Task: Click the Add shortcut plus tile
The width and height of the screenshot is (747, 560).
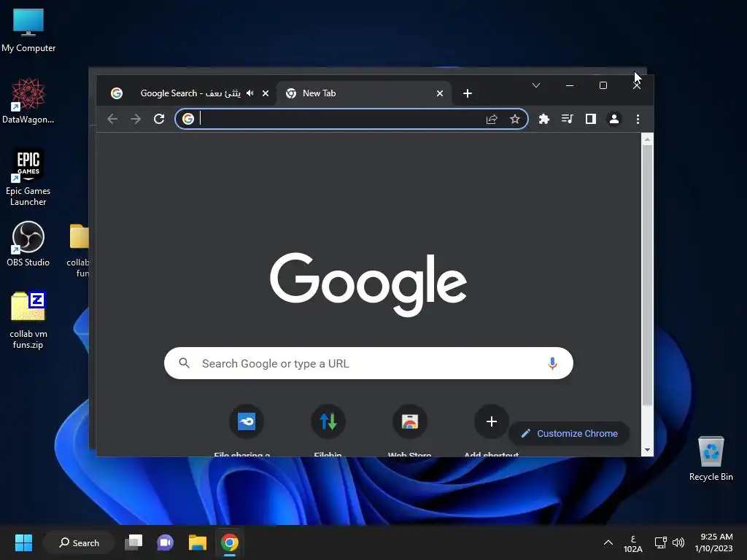Action: 491,421
